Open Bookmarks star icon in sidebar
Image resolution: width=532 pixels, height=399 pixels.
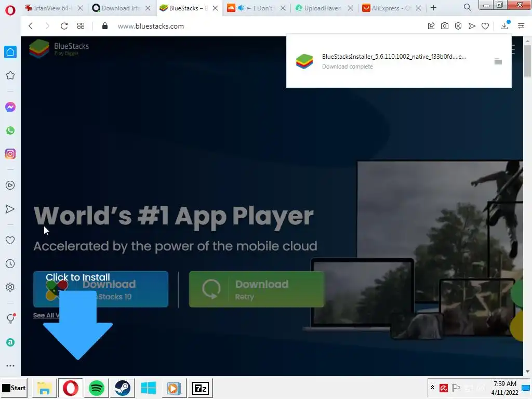pos(10,75)
